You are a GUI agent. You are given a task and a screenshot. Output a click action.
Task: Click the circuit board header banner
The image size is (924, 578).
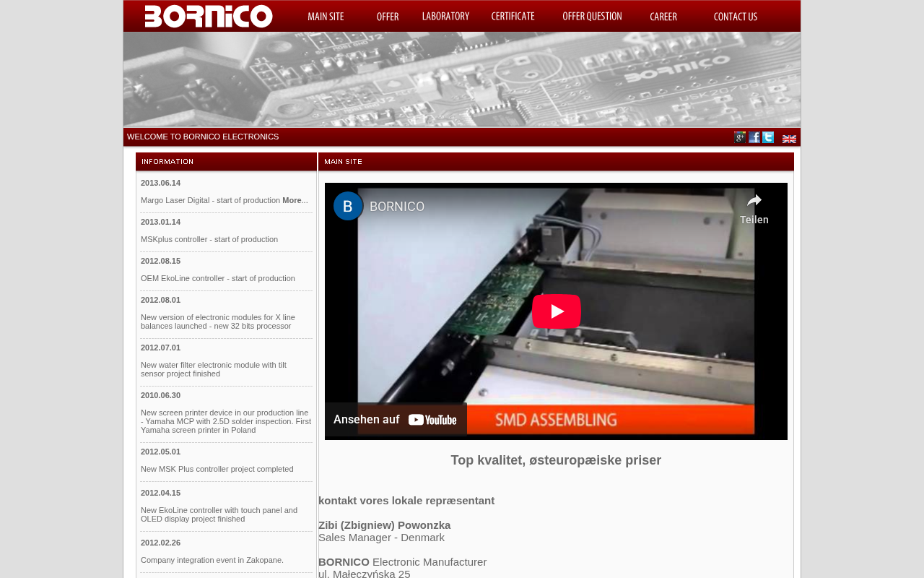pyautogui.click(x=462, y=79)
